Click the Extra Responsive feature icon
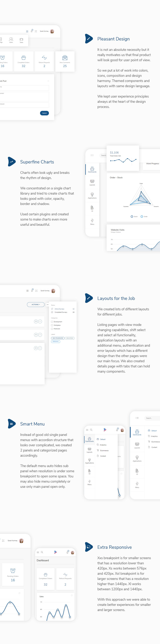This screenshot has width=160, height=644. pos(89,547)
